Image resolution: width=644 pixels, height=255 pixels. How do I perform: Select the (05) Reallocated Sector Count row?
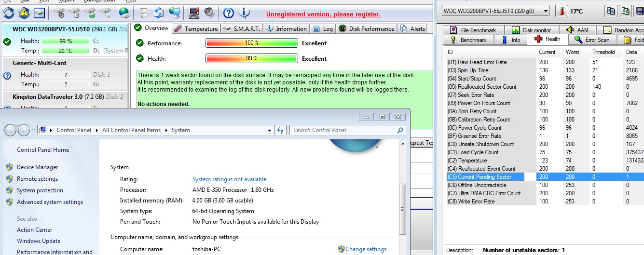click(x=545, y=87)
